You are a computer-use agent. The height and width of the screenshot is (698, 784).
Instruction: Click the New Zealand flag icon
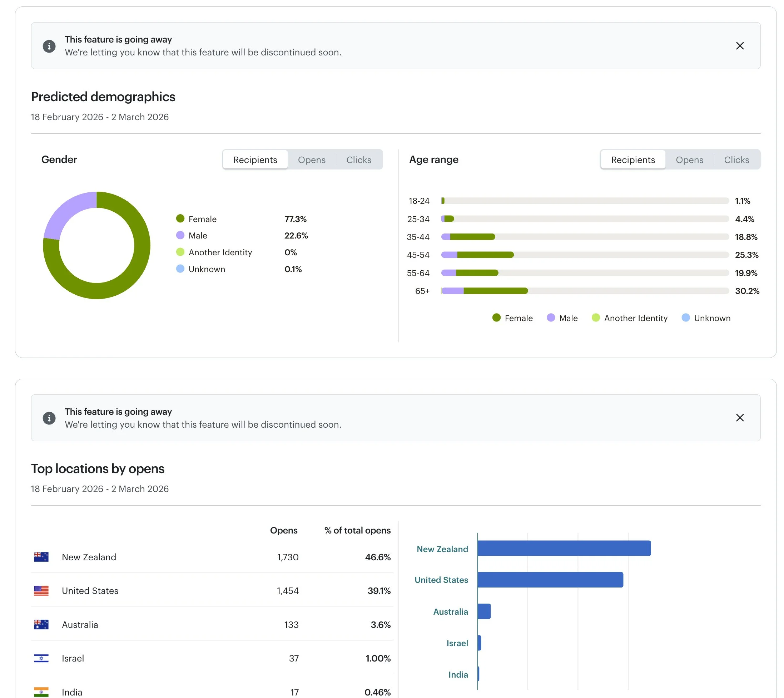(x=41, y=557)
